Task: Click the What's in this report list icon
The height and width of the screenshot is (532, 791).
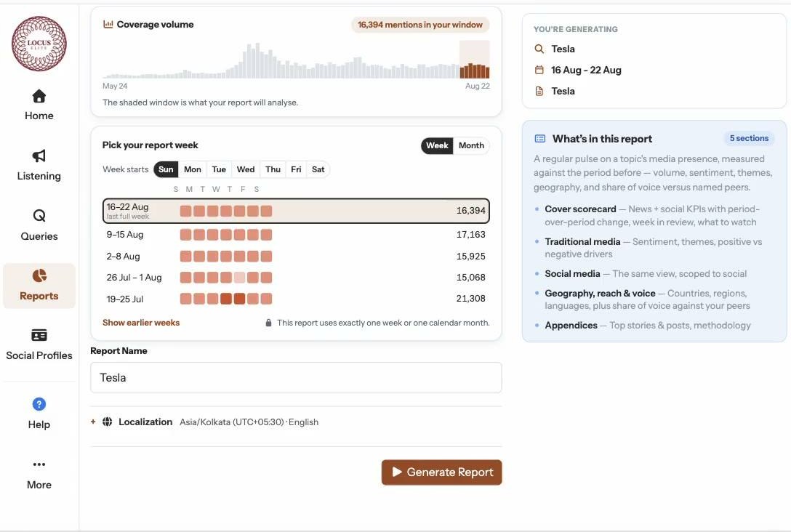Action: click(539, 139)
